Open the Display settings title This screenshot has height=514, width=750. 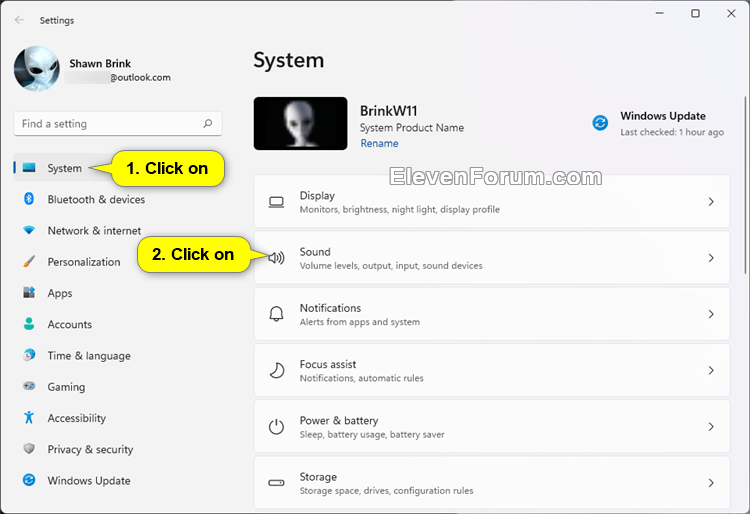[x=317, y=196]
